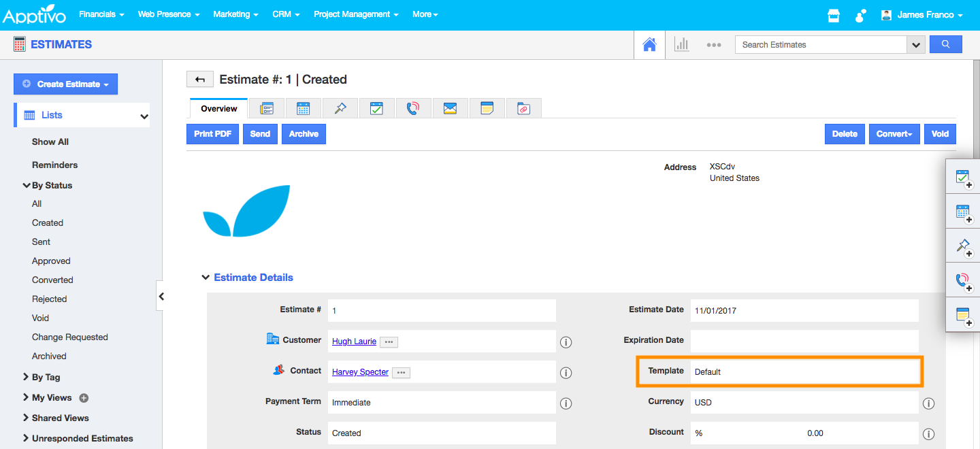Viewport: 980px width, 449px height.
Task: Go back with the left arrow button
Action: point(200,80)
